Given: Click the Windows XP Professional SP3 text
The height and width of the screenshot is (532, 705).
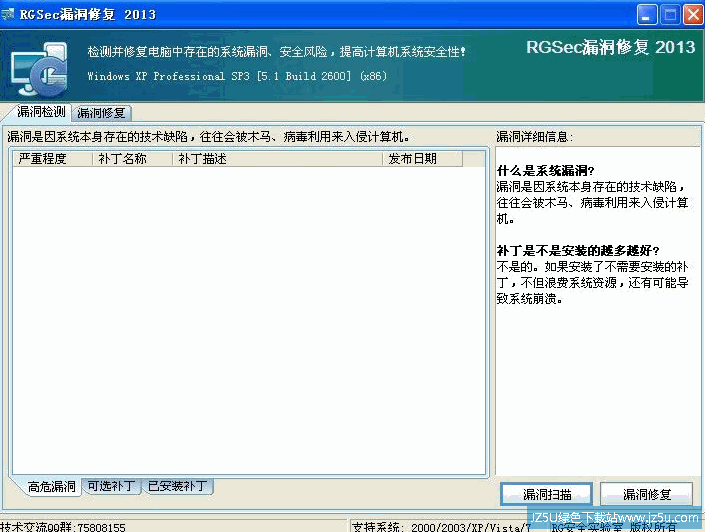Looking at the screenshot, I should coord(237,76).
